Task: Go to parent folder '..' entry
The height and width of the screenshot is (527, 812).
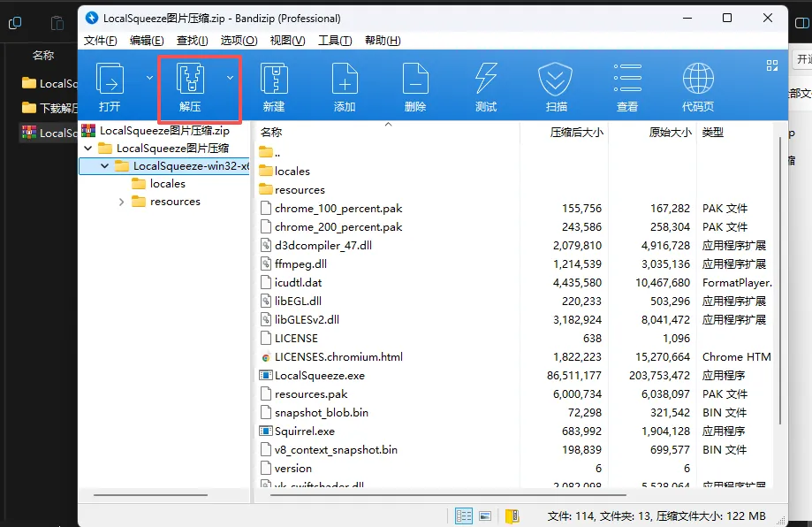Action: (x=269, y=152)
